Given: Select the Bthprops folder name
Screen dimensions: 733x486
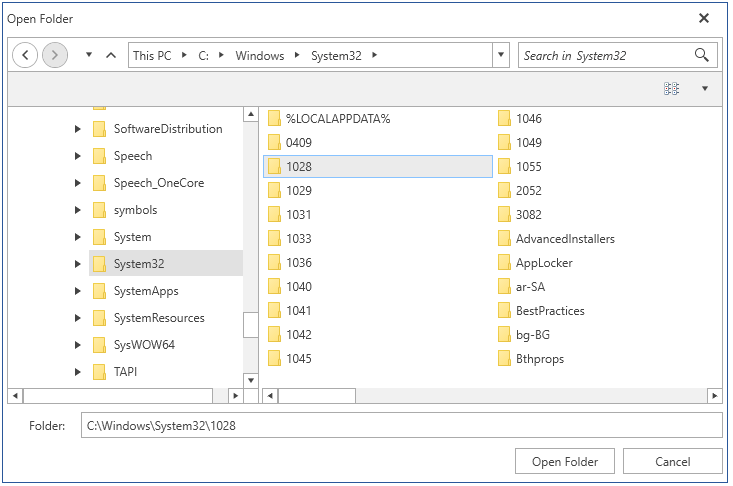Looking at the screenshot, I should coord(540,359).
